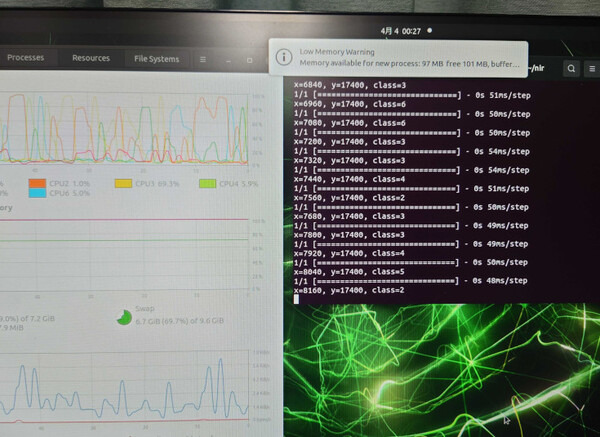Change the CPU3 yellow color swatch
The image size is (600, 437).
point(122,184)
